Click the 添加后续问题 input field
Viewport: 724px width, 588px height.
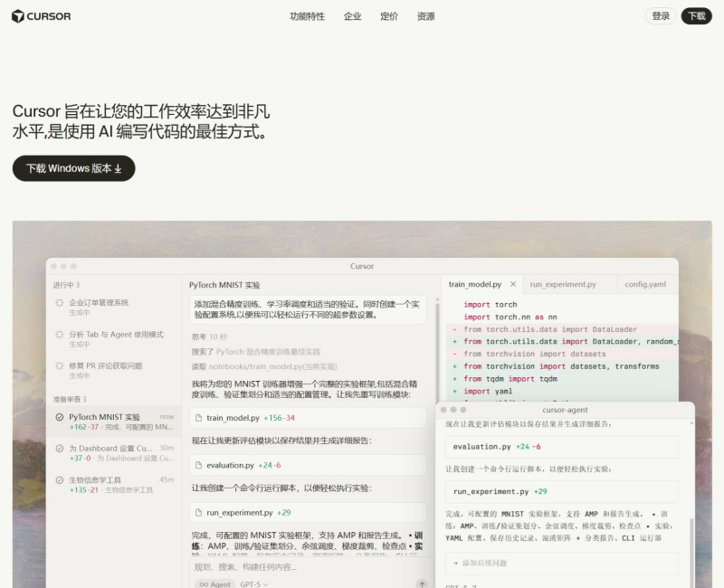(561, 563)
